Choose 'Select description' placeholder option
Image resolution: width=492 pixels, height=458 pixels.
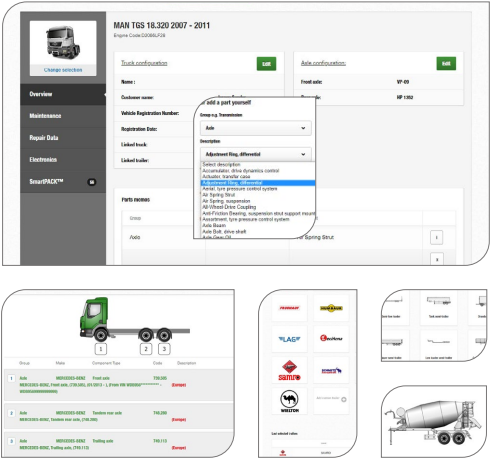click(221, 165)
